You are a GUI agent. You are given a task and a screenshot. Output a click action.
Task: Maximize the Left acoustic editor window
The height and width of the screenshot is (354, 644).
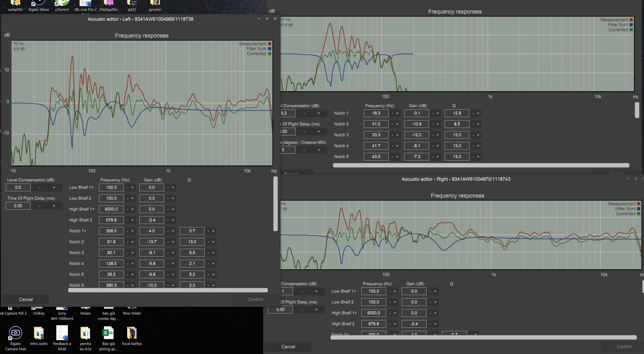tap(267, 19)
